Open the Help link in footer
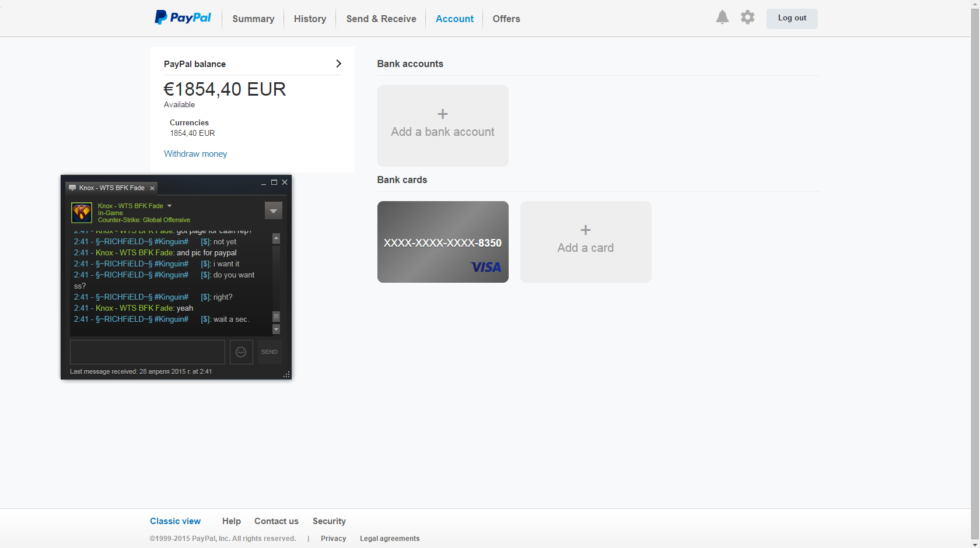980x548 pixels. [232, 521]
